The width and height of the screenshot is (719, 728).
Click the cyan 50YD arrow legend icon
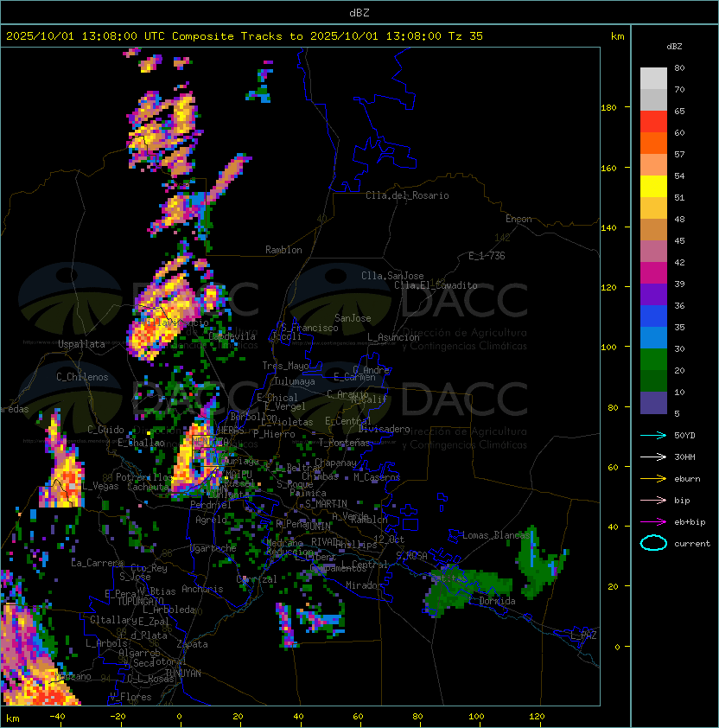653,436
